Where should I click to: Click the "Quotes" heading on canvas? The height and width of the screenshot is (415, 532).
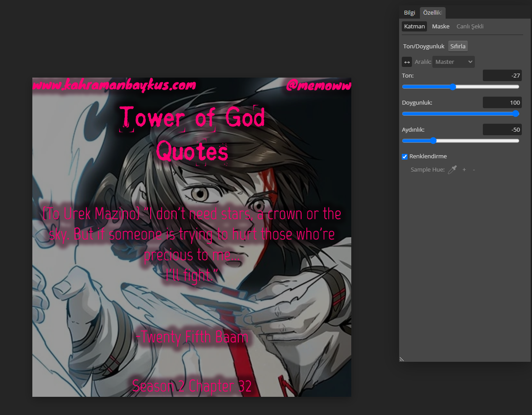point(192,152)
